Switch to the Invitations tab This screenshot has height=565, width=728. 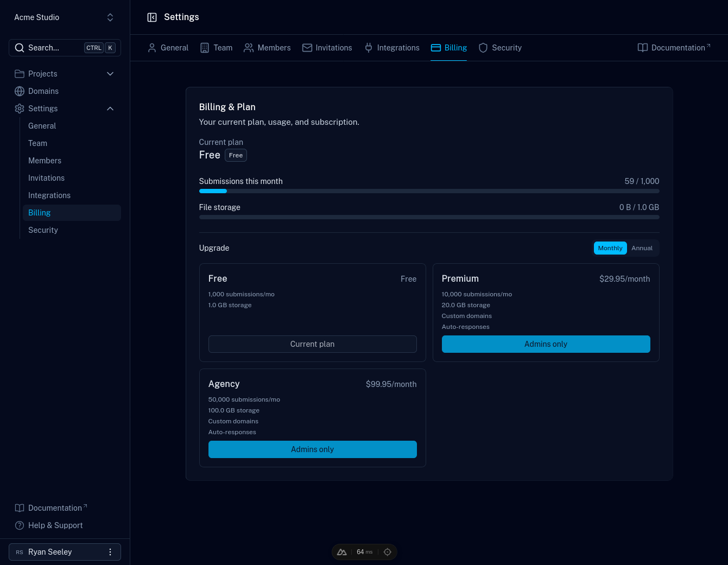(x=327, y=48)
